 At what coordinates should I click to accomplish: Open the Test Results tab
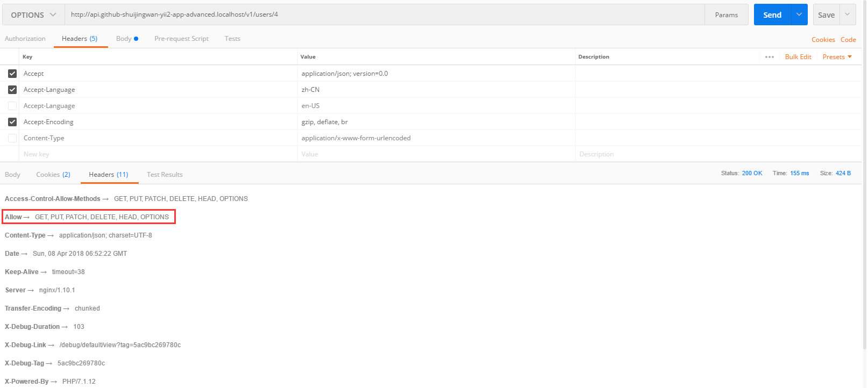tap(165, 175)
